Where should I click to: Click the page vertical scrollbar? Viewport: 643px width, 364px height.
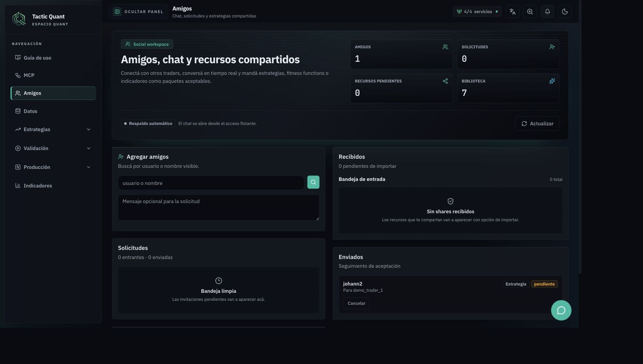580,137
